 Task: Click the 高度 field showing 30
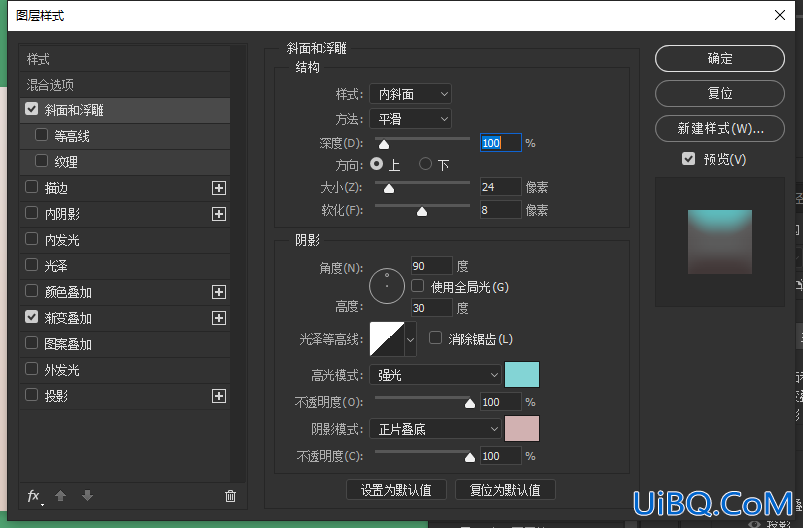(432, 308)
